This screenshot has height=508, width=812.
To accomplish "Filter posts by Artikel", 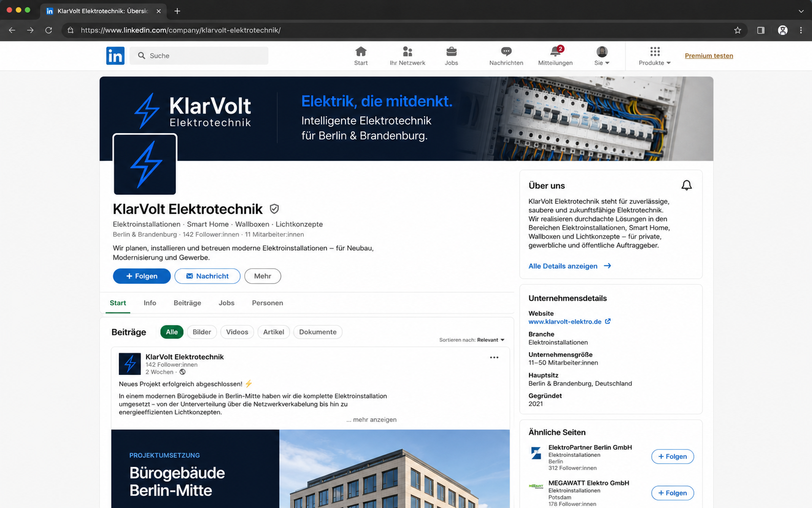I will (273, 332).
